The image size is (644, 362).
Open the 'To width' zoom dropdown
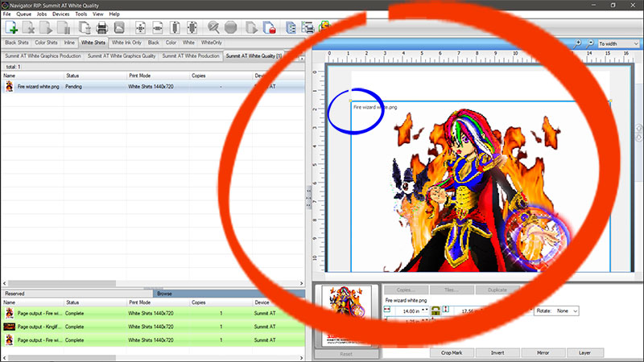tap(618, 43)
